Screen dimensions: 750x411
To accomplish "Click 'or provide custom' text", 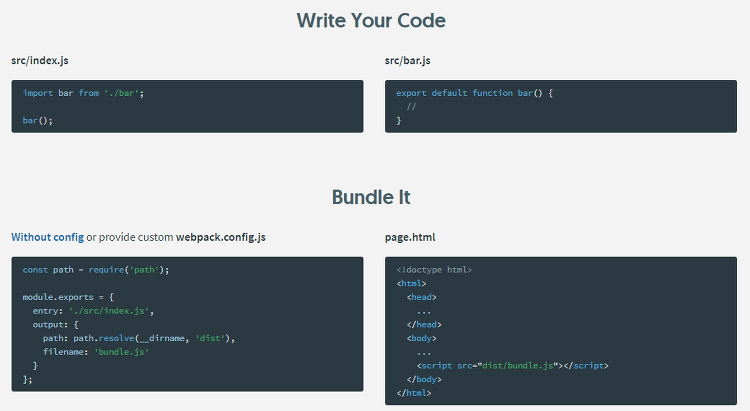I will click(x=130, y=237).
